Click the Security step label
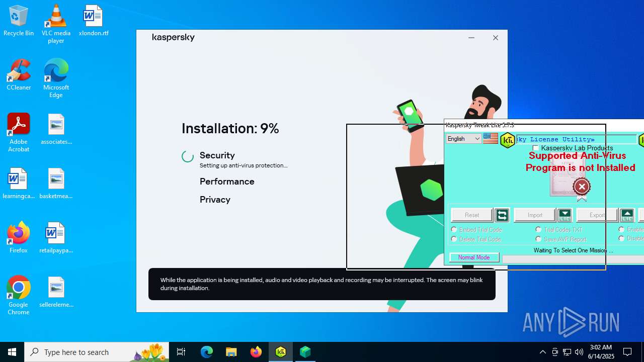 click(217, 155)
